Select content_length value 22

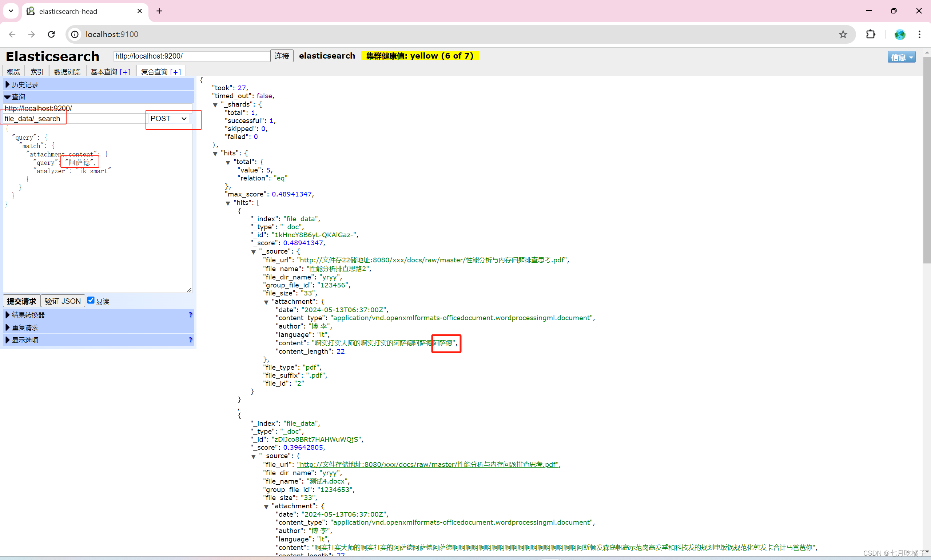341,352
